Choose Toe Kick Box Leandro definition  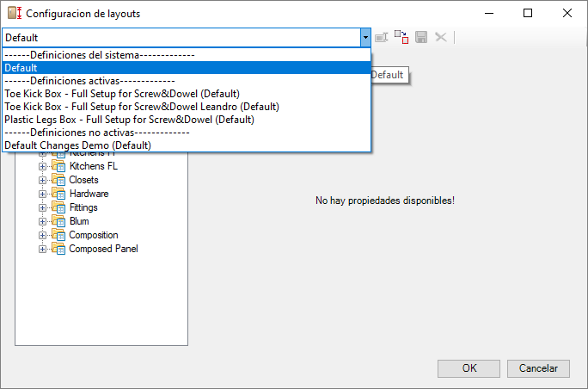(x=142, y=107)
